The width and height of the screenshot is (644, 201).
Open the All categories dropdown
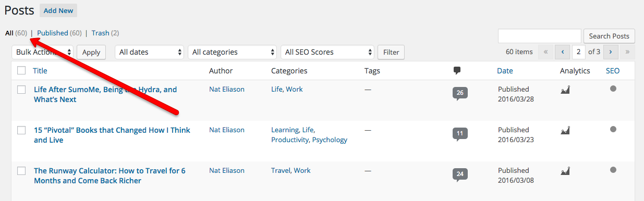[232, 52]
